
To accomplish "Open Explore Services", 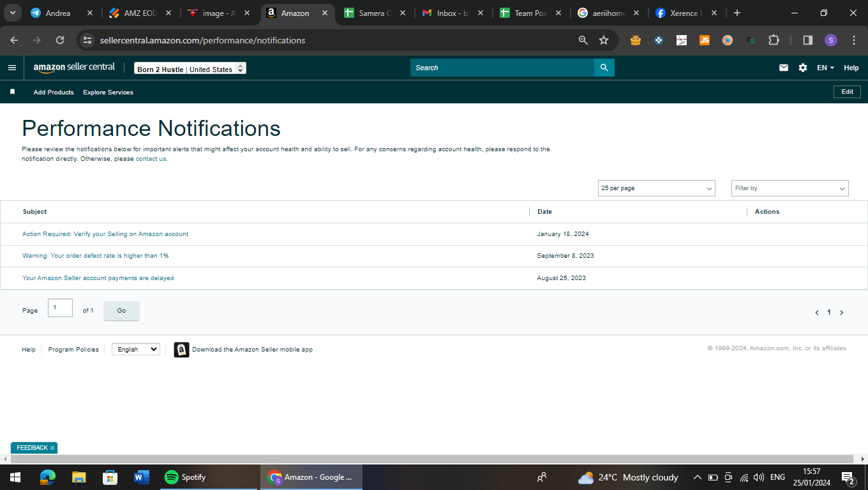I will pos(108,93).
